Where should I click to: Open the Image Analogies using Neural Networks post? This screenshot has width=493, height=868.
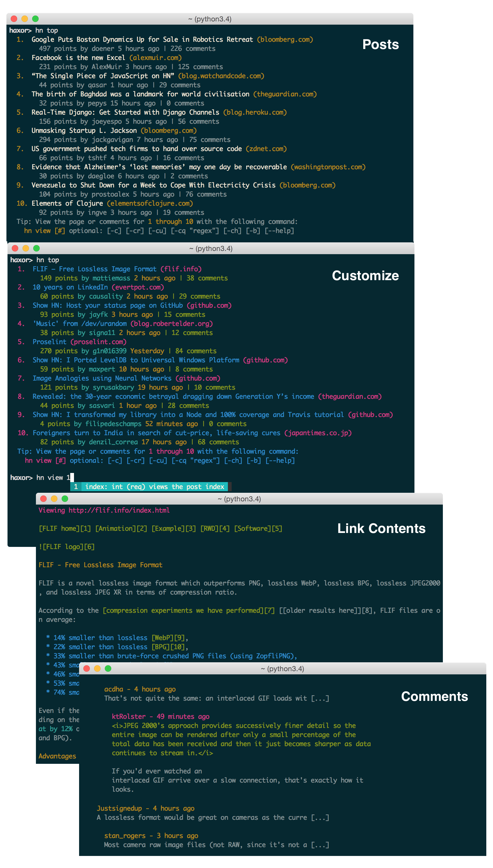[102, 378]
